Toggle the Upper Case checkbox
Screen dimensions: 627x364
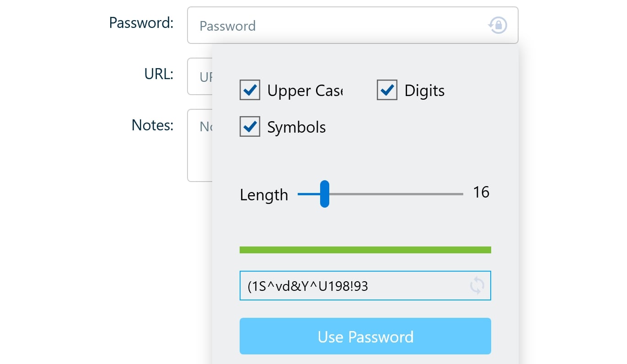pyautogui.click(x=250, y=90)
